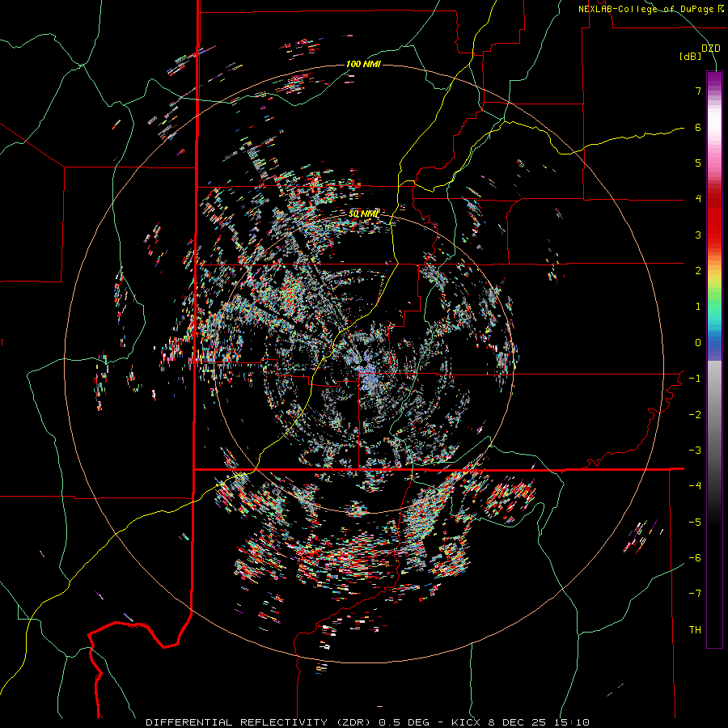Select the -6 dB scale label
Screen dimensions: 728x728
pyautogui.click(x=695, y=558)
